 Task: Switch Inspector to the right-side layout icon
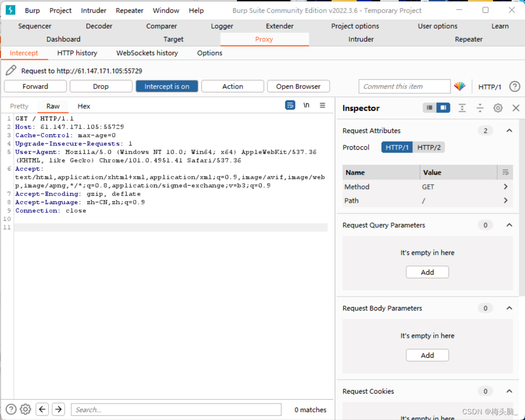443,108
